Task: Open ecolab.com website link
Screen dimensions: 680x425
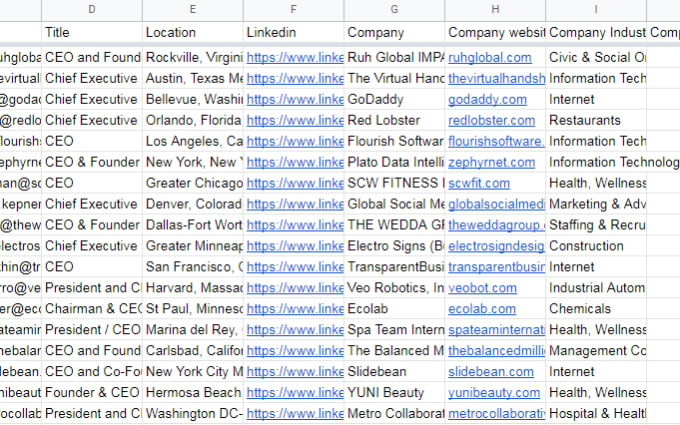Action: 482,309
